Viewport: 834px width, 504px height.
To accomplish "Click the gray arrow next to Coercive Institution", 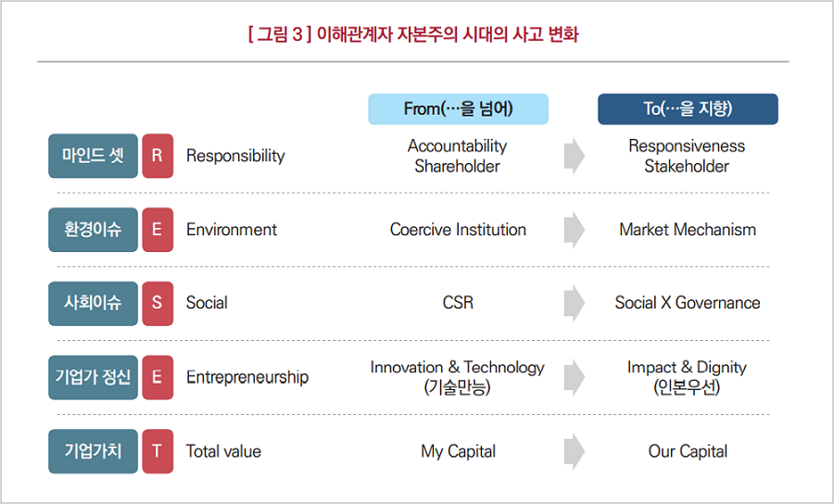I will click(575, 230).
